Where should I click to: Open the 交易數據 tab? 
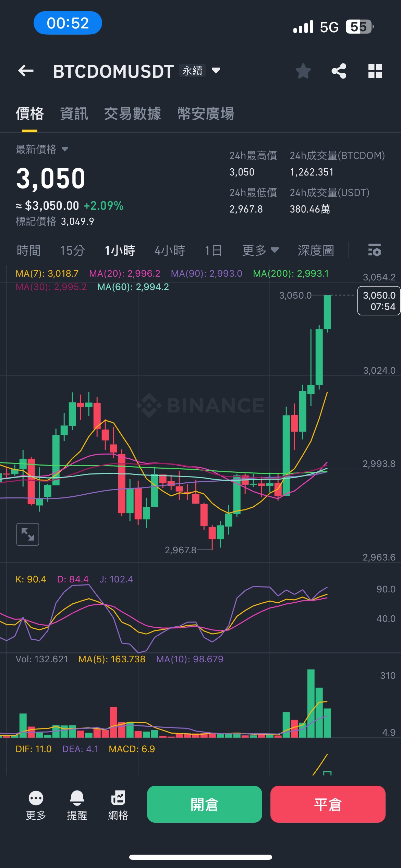[x=133, y=114]
